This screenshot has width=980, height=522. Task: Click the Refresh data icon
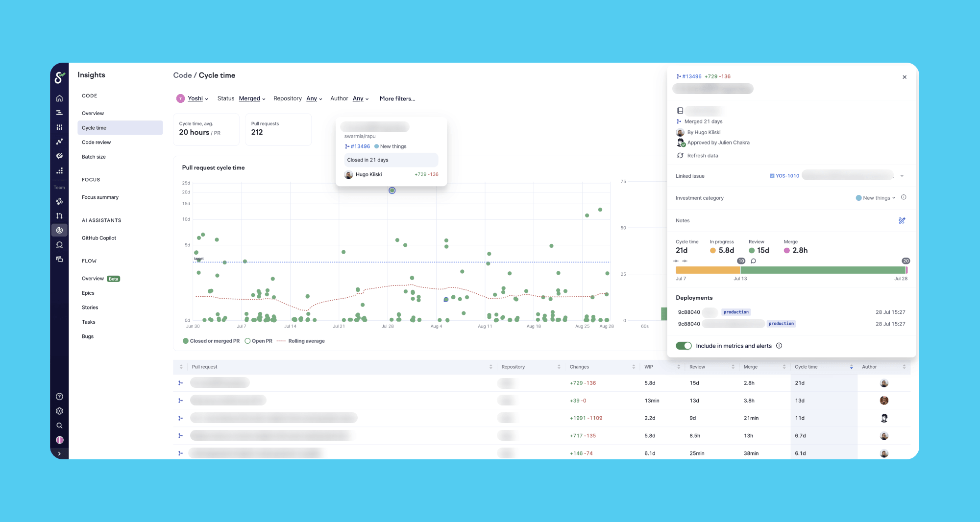pyautogui.click(x=680, y=156)
